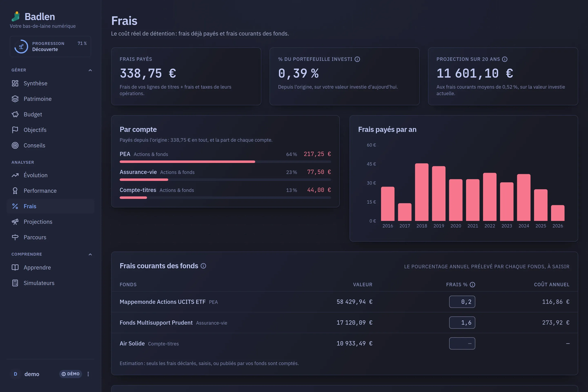Image resolution: width=588 pixels, height=392 pixels.
Task: Click the 2026 bar in the yearly fees chart
Action: [x=558, y=213]
